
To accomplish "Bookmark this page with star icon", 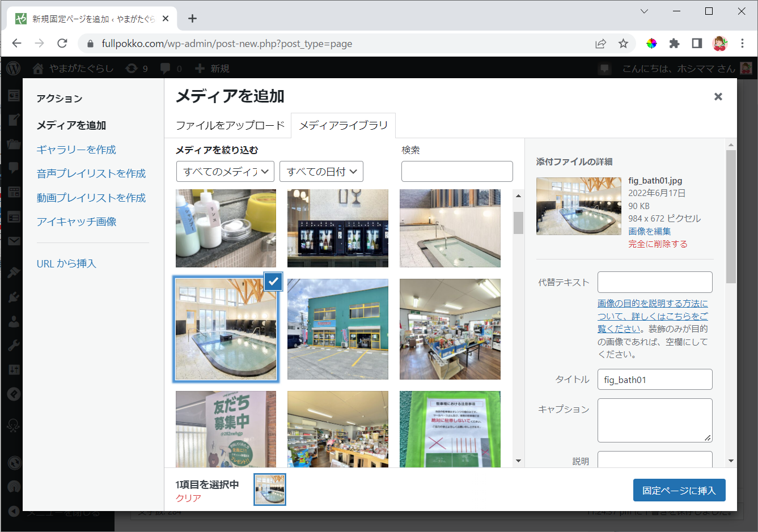I will click(x=623, y=44).
